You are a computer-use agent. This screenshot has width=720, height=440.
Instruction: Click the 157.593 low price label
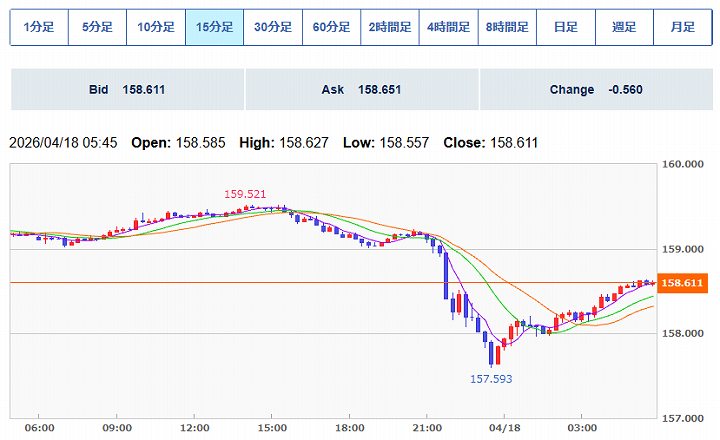point(491,379)
